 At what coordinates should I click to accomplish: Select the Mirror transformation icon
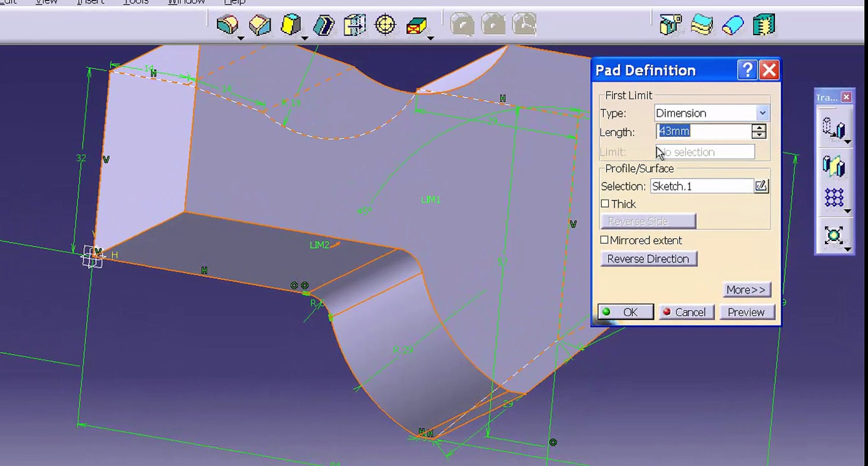click(834, 166)
